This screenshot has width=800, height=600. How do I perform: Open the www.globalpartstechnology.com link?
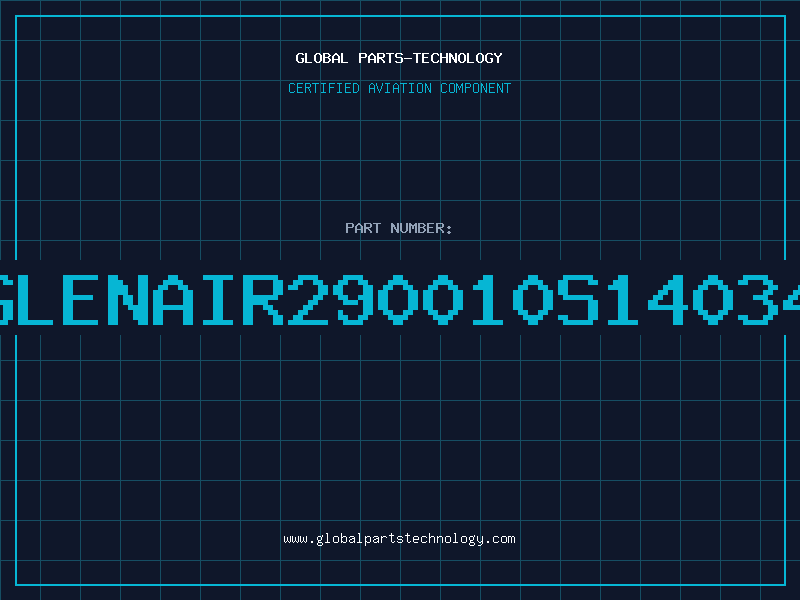click(399, 539)
